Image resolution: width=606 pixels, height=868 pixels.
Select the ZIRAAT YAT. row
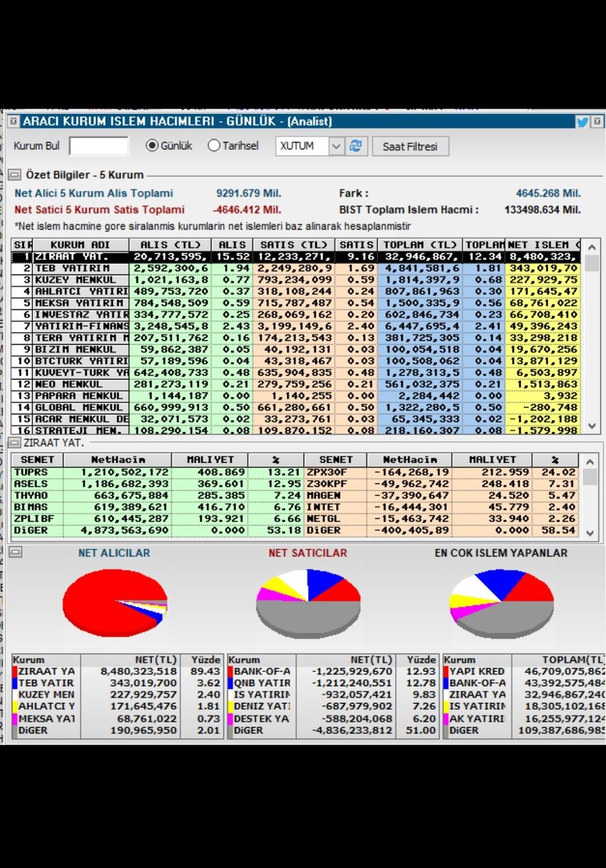(296, 257)
